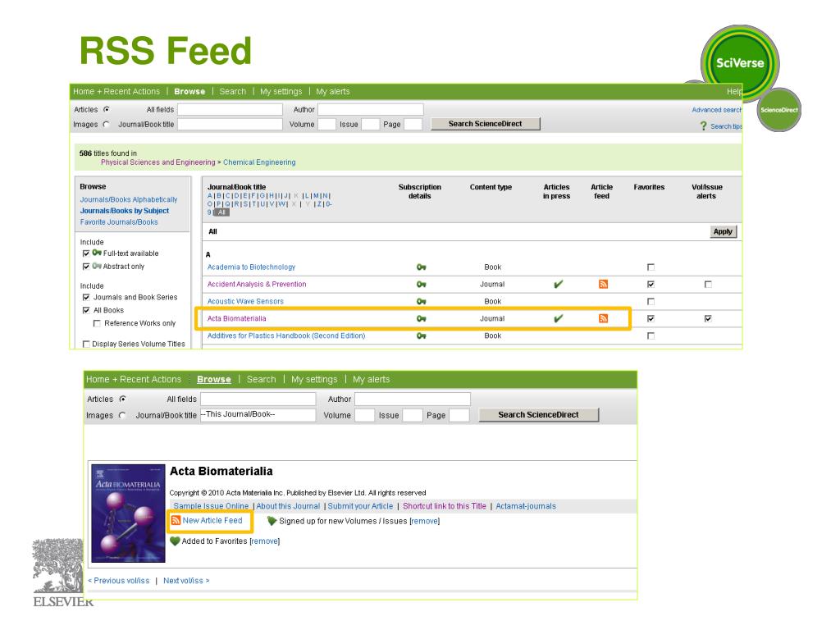Viewport: 840px width, 630px height.
Task: Go to Previous vol/iss link
Action: (119, 581)
